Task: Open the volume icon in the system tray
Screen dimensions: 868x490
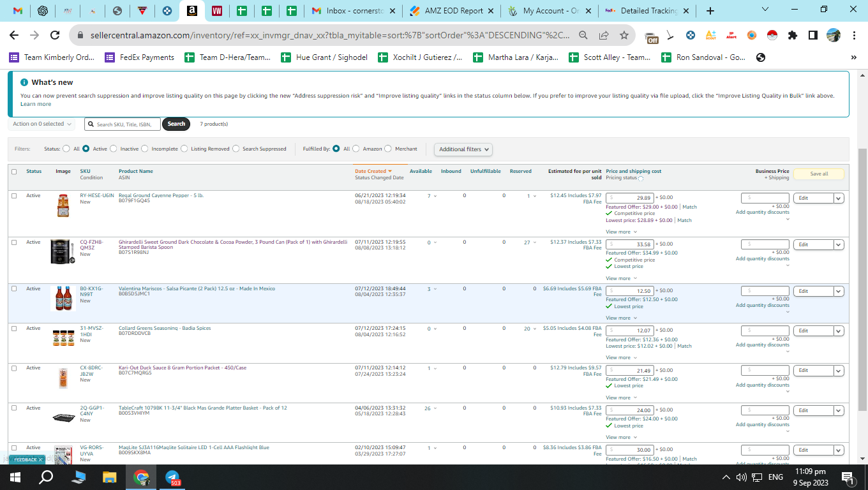Action: coord(742,477)
